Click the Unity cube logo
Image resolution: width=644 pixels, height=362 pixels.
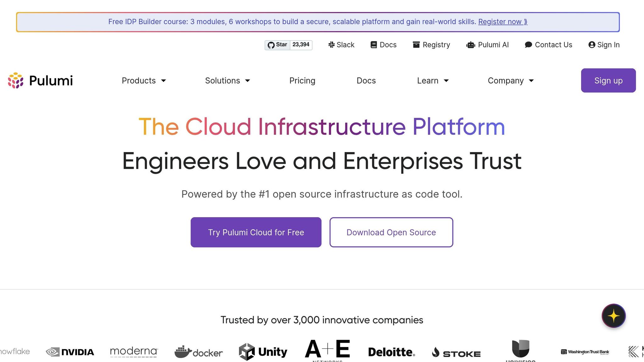pos(263,352)
